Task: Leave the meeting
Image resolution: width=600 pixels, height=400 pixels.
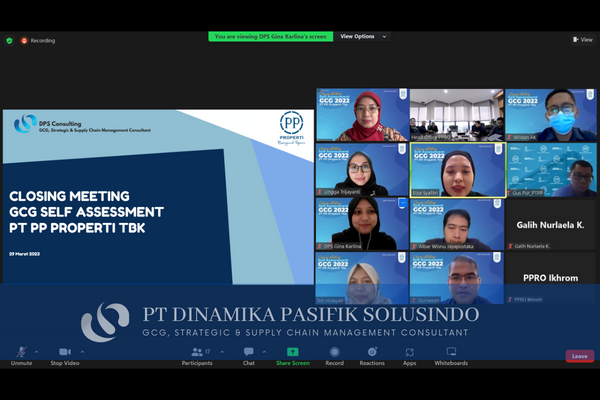Action: (579, 356)
